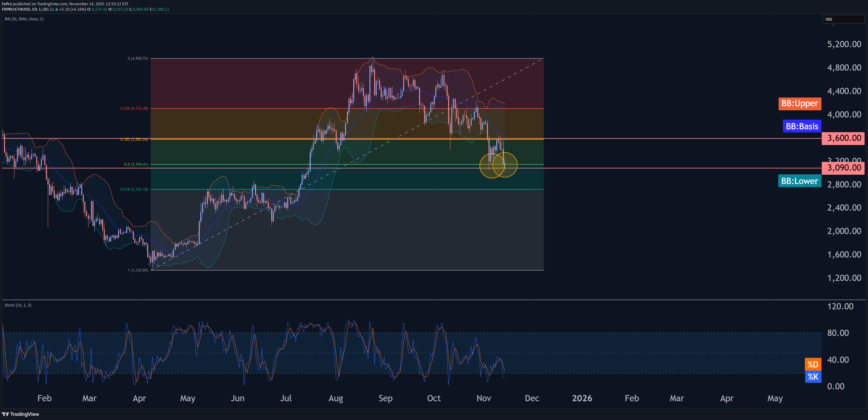
Task: Click the Nov label on time axis
Action: coord(484,398)
